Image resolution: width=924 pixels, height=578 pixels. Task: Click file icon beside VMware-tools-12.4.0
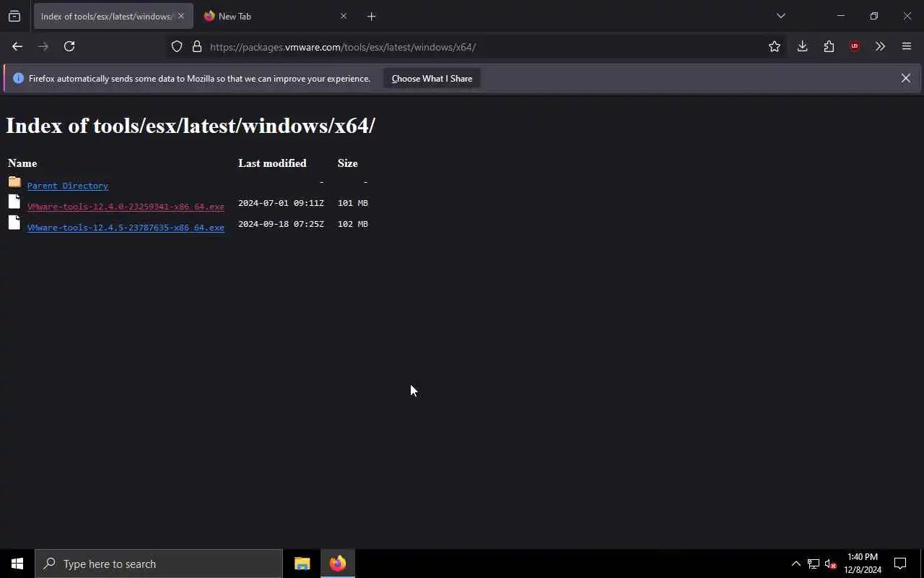pyautogui.click(x=14, y=202)
